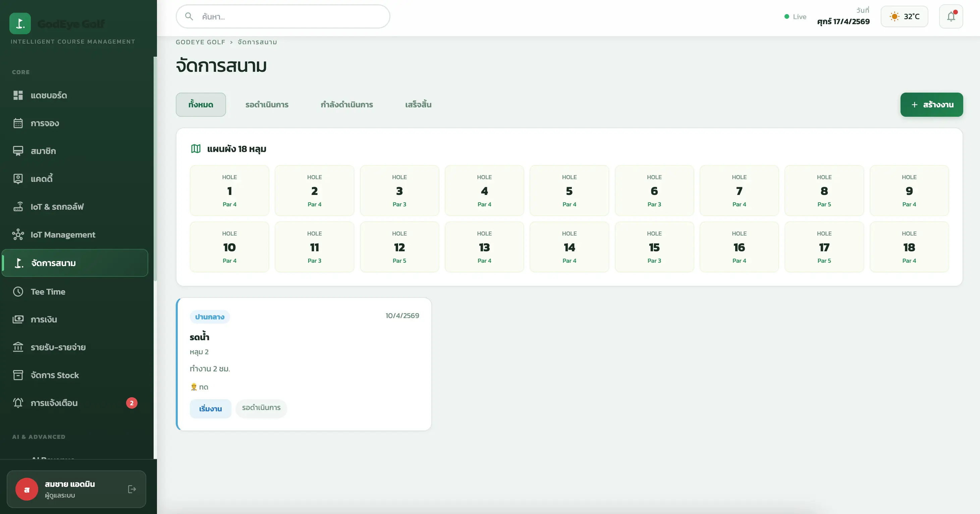The height and width of the screenshot is (514, 980).
Task: Click the GODEYE GOLF breadcrumb link
Action: pos(201,42)
